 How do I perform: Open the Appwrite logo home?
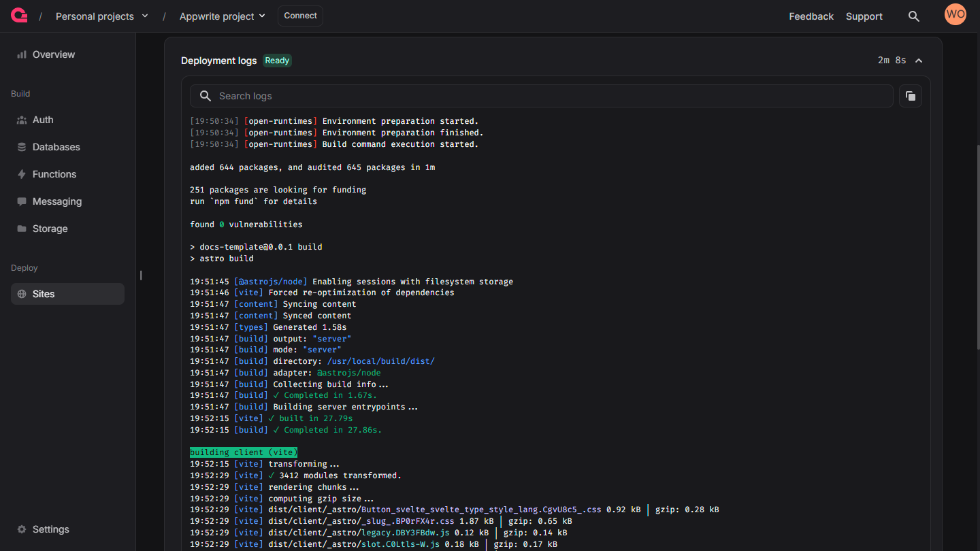pyautogui.click(x=19, y=16)
